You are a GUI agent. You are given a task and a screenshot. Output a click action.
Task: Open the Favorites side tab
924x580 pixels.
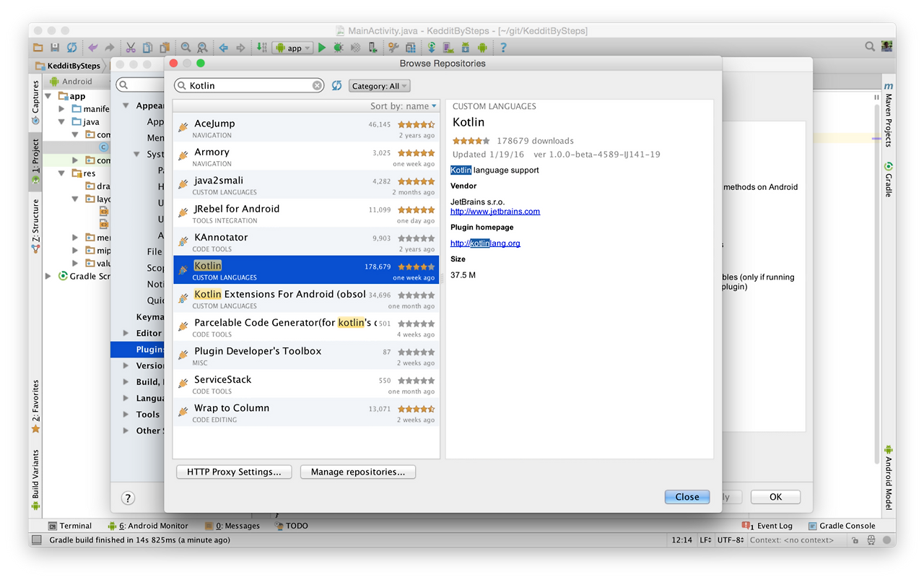(x=35, y=407)
